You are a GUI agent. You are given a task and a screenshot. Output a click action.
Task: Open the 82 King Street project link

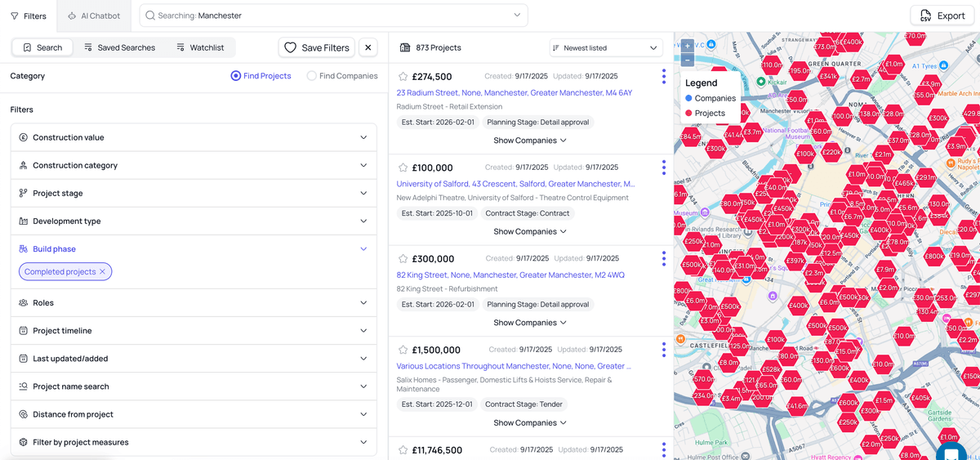(x=510, y=275)
